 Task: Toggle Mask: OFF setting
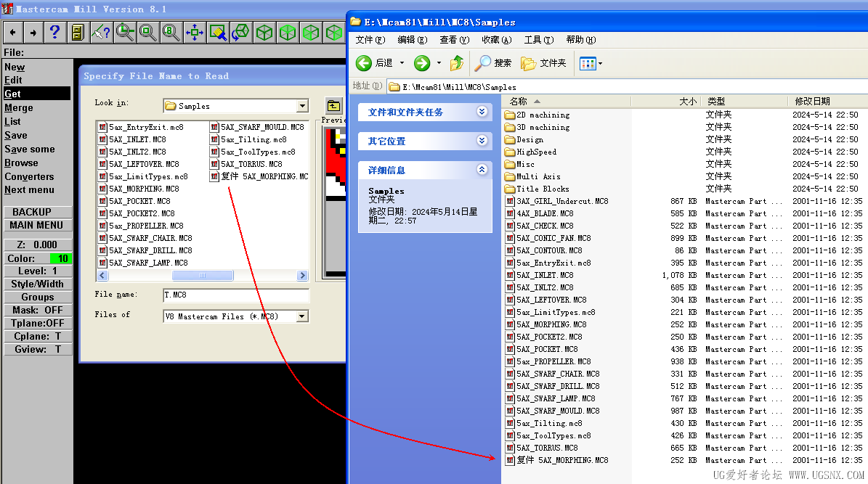click(x=38, y=311)
